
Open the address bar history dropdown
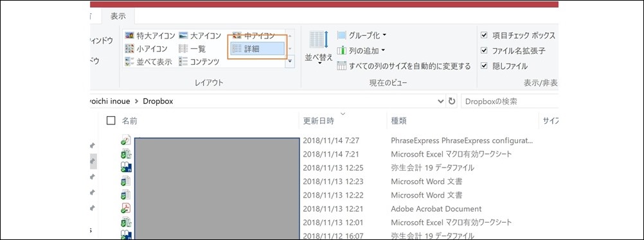441,101
